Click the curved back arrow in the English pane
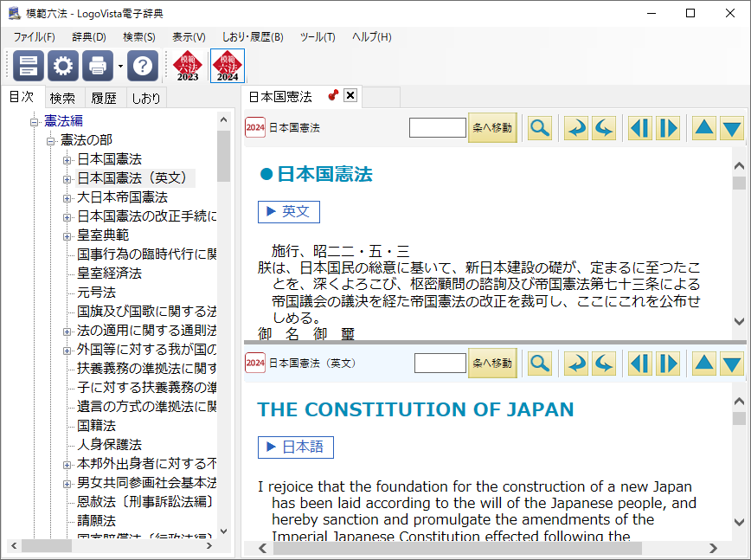This screenshot has height=560, width=751. 604,364
